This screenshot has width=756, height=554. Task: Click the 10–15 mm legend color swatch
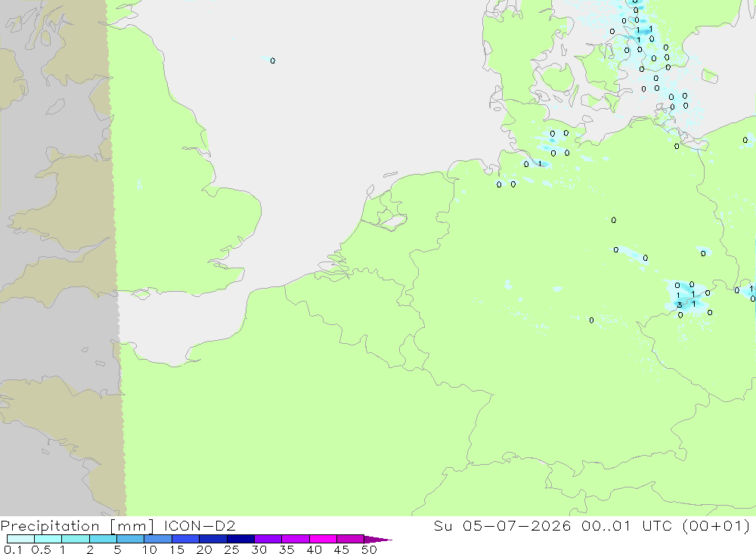[158, 539]
